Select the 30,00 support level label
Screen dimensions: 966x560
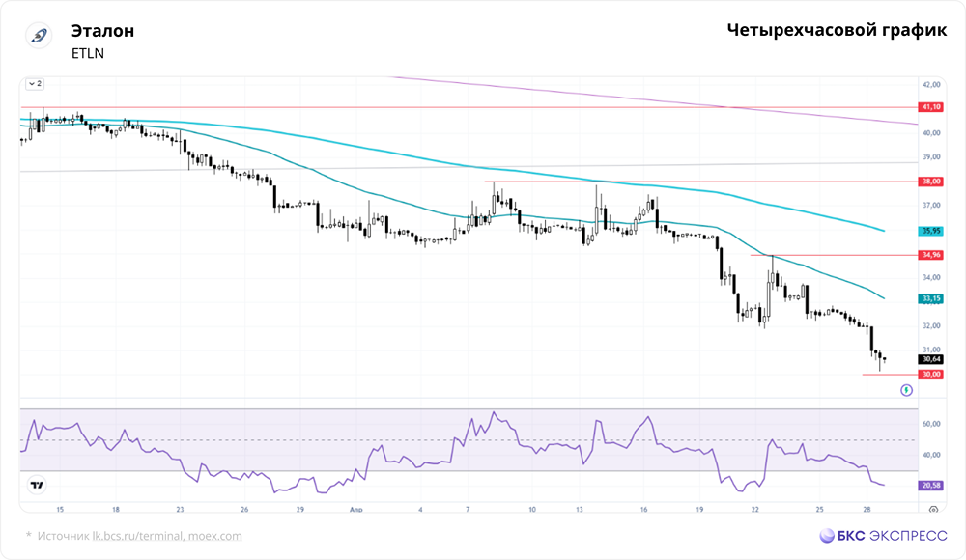coord(931,375)
